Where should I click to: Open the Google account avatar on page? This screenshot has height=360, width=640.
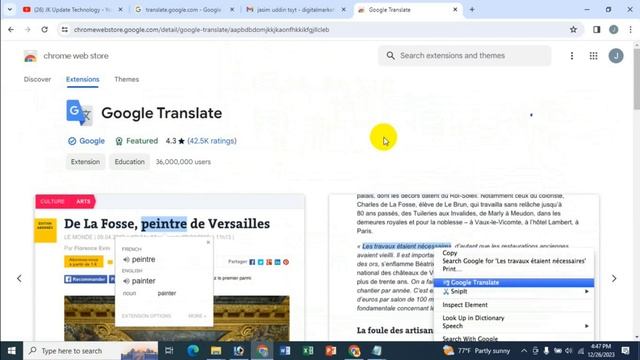[x=616, y=56]
